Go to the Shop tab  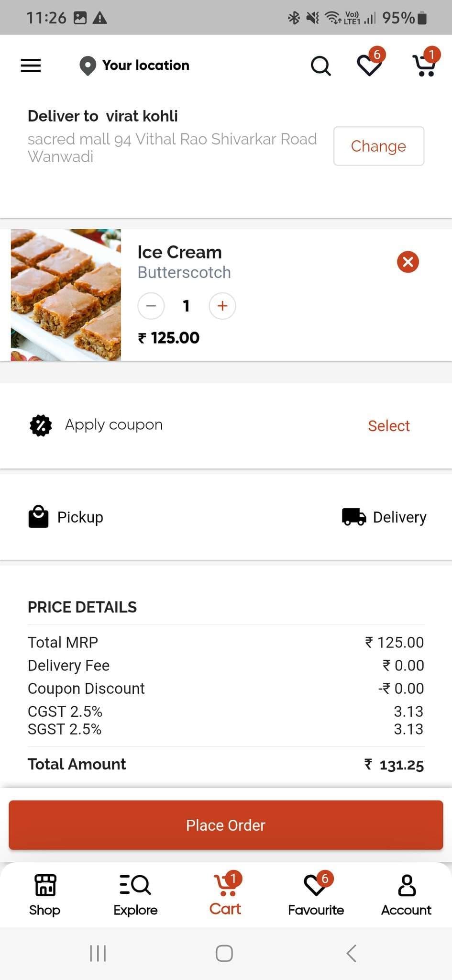point(45,894)
